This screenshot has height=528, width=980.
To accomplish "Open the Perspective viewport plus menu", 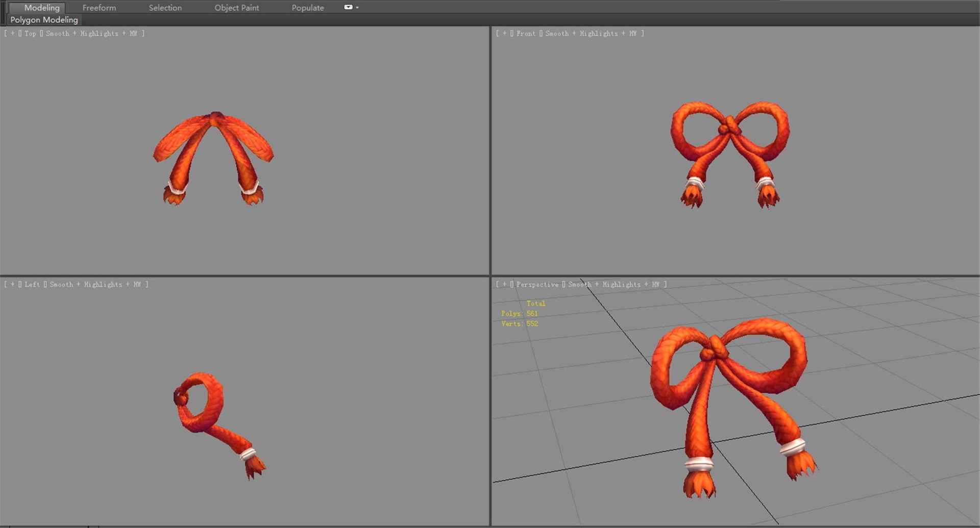I will (x=505, y=284).
